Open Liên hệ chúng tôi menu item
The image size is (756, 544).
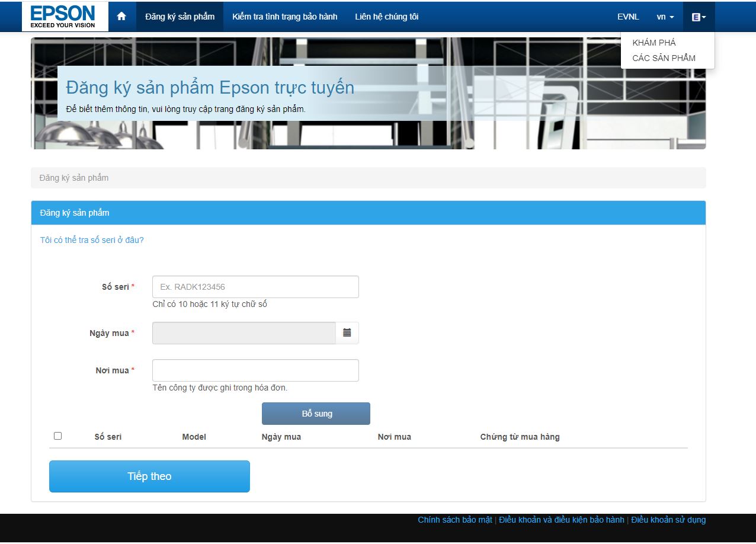(387, 17)
